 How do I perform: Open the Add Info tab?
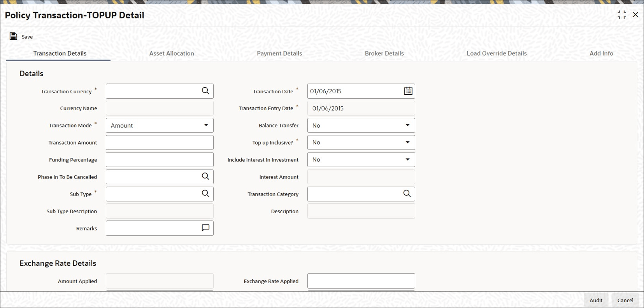click(x=601, y=53)
